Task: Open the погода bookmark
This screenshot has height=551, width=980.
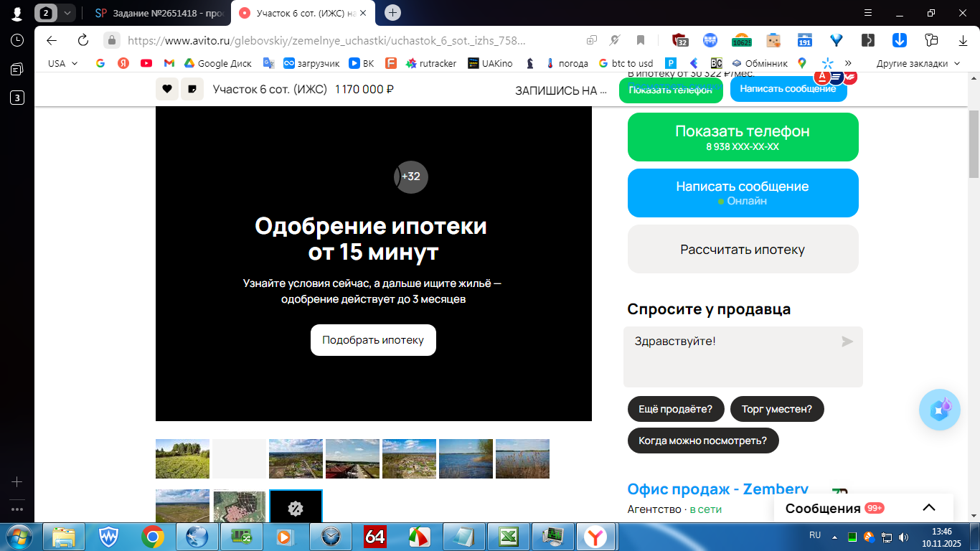Action: tap(567, 63)
